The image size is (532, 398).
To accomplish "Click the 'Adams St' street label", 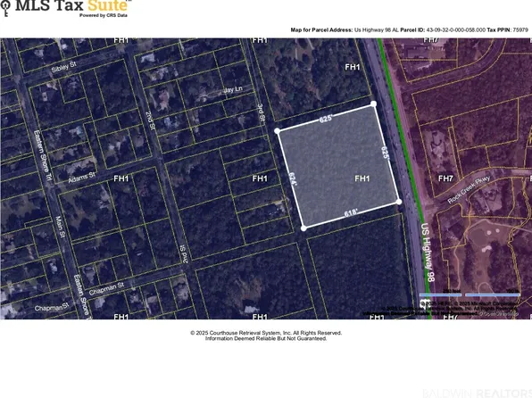I will (82, 178).
